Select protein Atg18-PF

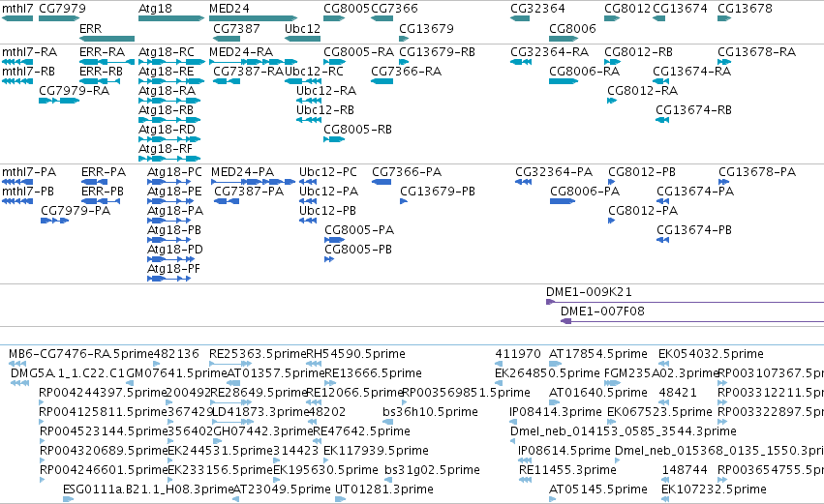[174, 269]
